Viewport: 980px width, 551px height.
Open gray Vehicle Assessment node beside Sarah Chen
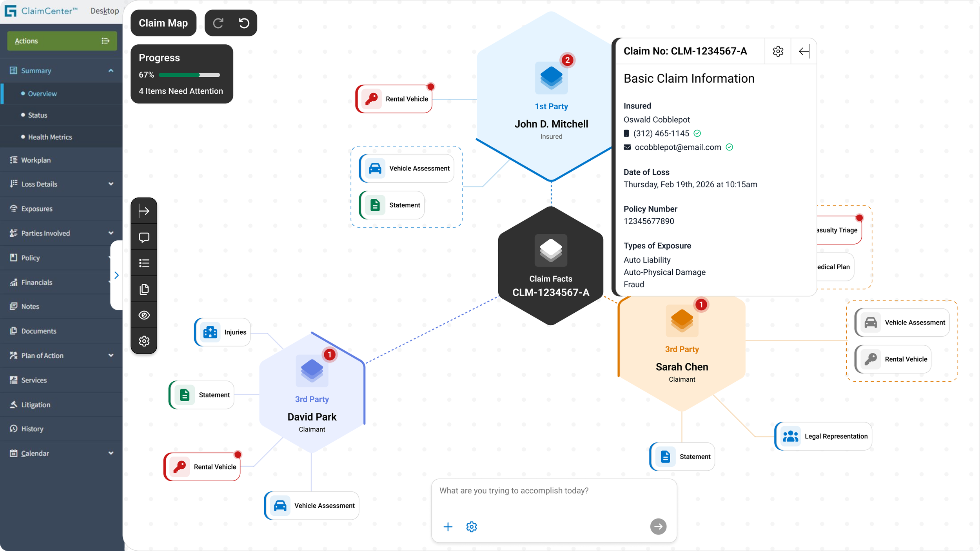point(902,323)
